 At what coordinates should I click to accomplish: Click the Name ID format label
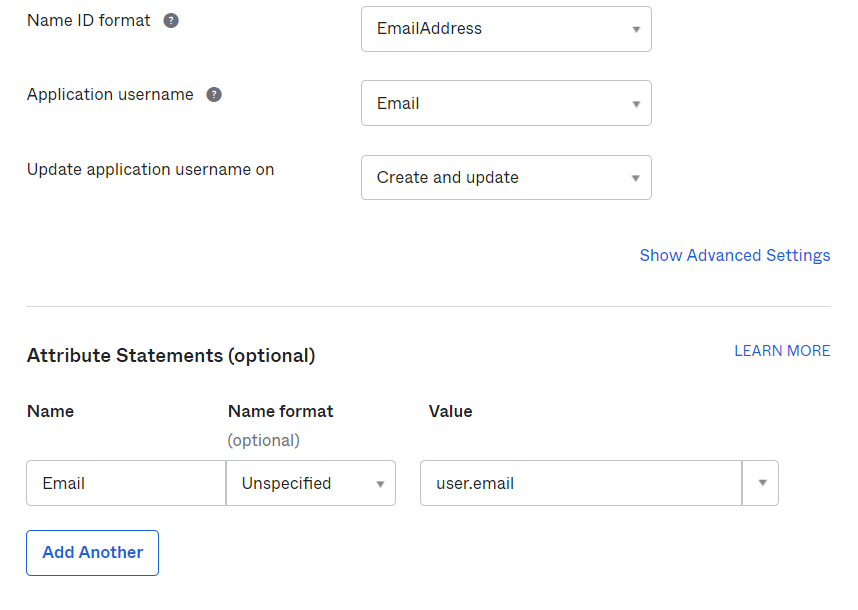click(89, 20)
